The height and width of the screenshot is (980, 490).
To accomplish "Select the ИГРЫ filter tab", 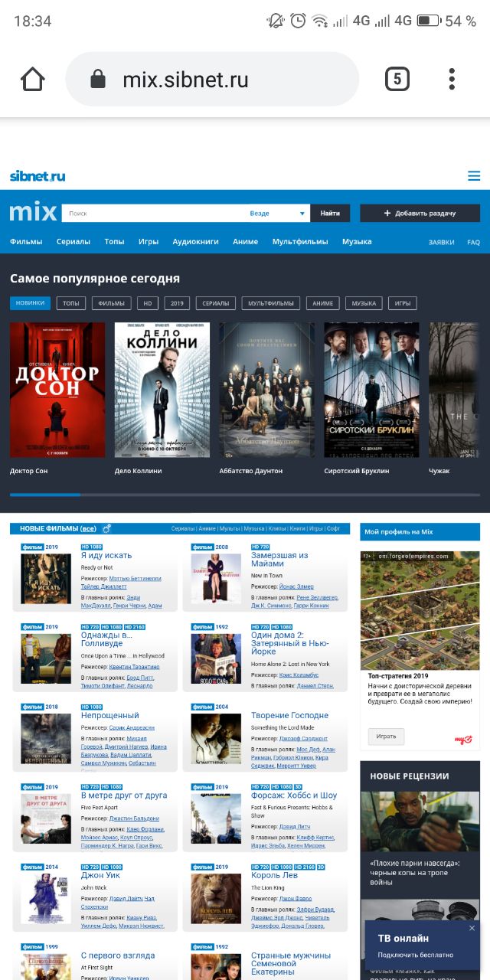I will coord(403,303).
